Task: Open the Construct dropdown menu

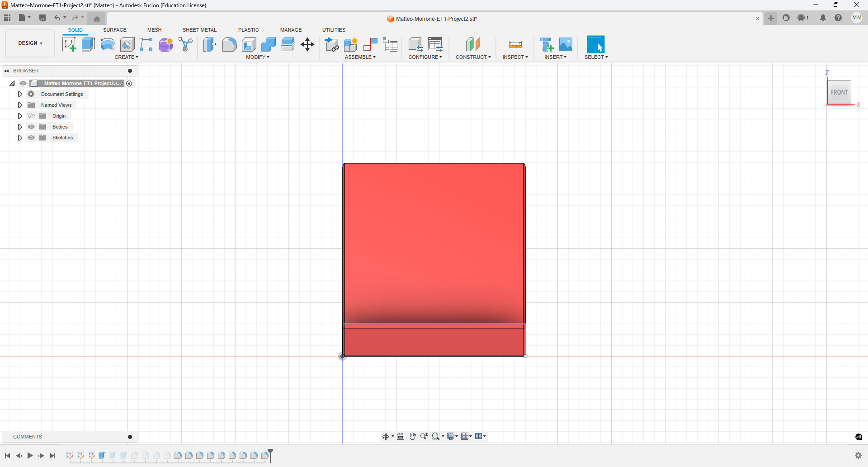Action: (473, 57)
